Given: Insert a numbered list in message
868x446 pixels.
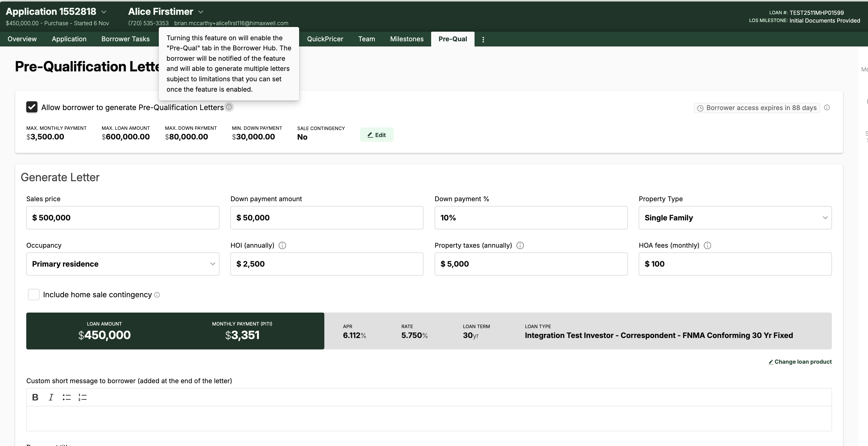Looking at the screenshot, I should (x=83, y=397).
